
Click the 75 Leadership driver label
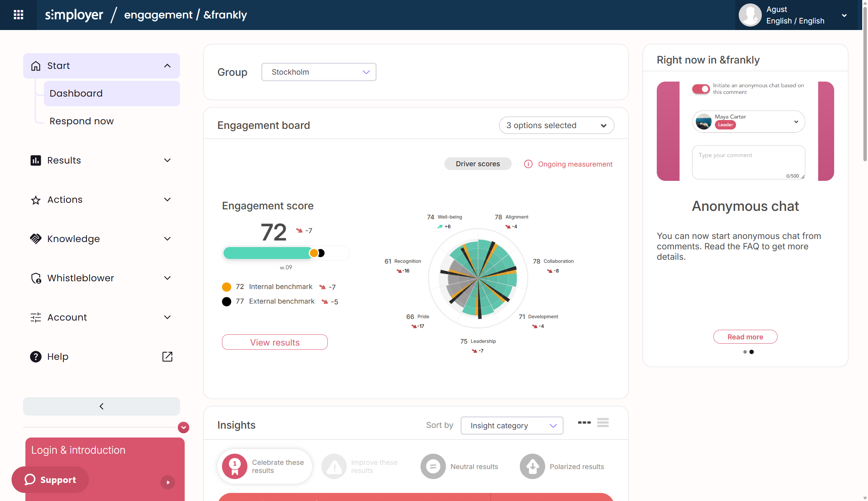pyautogui.click(x=478, y=341)
